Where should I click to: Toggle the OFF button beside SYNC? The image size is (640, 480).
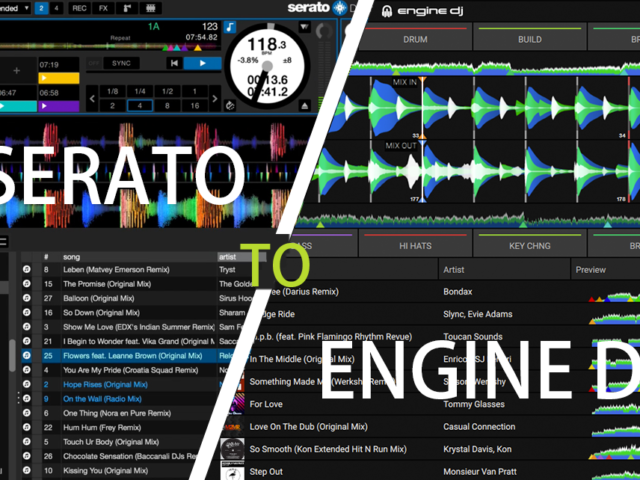tap(94, 63)
